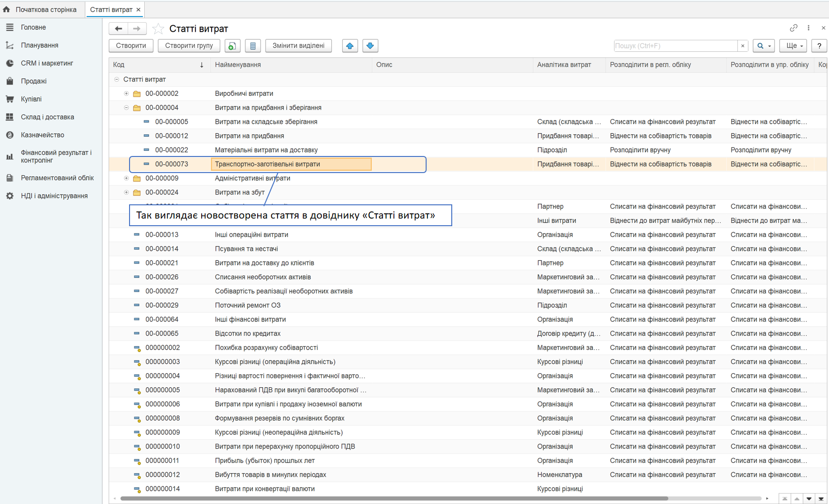Viewport: 829px width, 504px height.
Task: Select Витрати при конвертації валюти row
Action: click(468, 489)
